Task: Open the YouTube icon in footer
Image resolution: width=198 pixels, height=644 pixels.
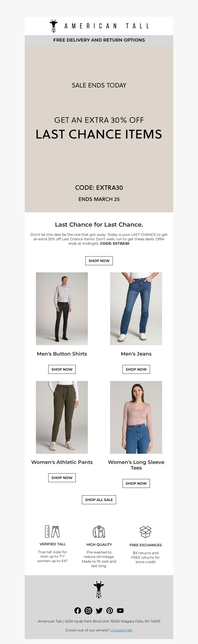Action: click(x=120, y=611)
